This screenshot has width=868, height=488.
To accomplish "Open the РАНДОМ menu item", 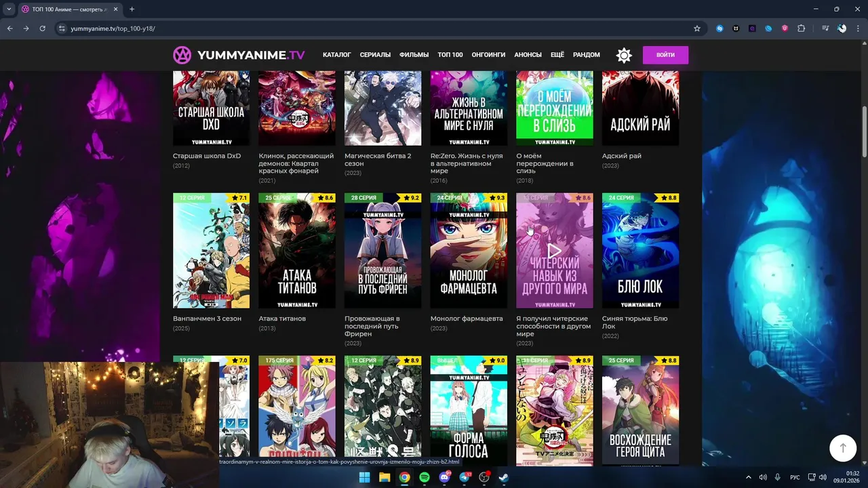I will tap(587, 55).
